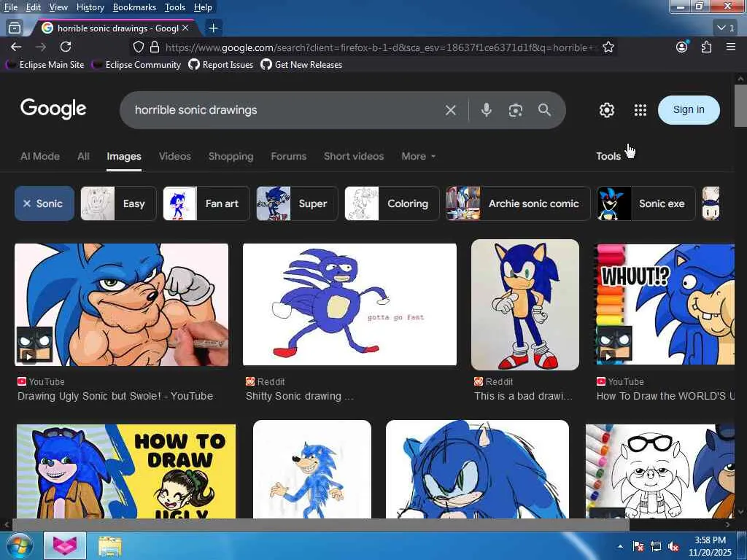747x560 pixels.
Task: Click the Google logo
Action: point(53,109)
